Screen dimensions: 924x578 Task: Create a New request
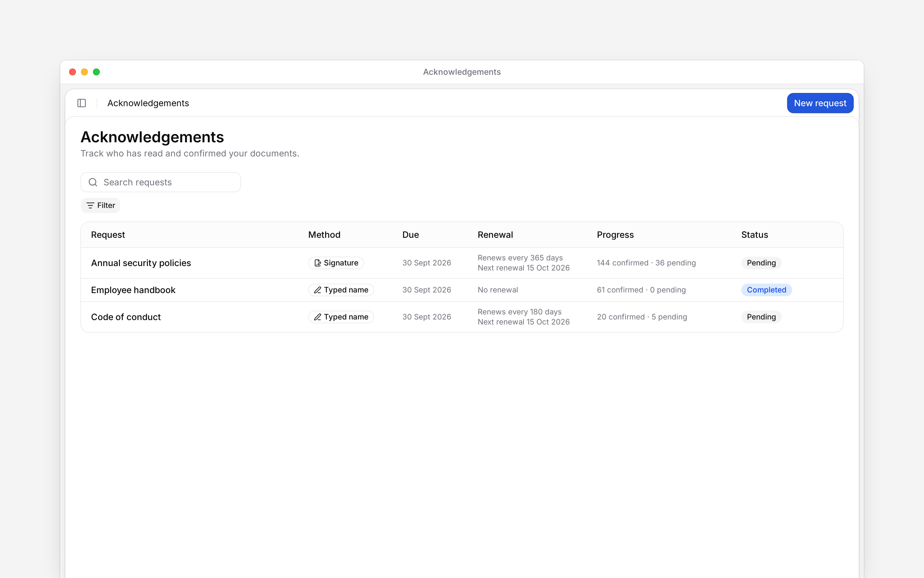(x=820, y=103)
